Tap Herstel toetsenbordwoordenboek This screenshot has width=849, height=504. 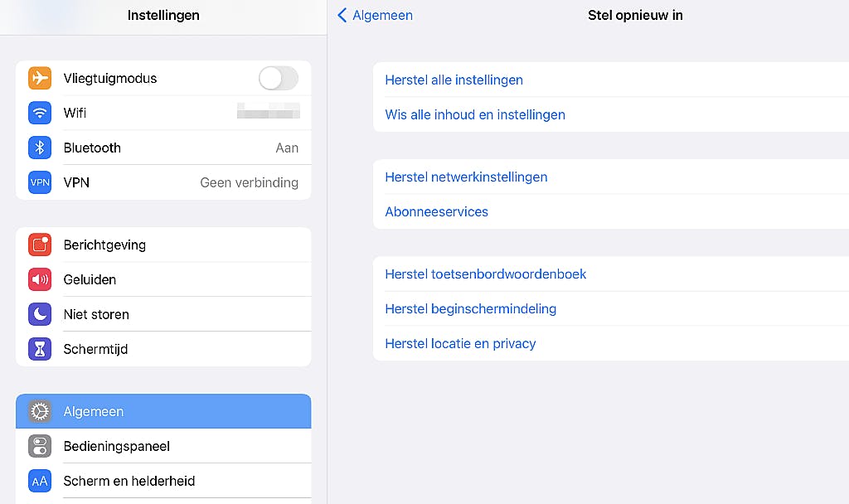click(485, 274)
